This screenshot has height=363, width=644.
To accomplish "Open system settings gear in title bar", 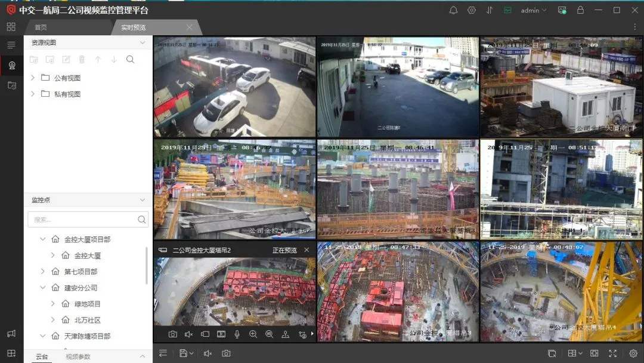I will [x=472, y=10].
